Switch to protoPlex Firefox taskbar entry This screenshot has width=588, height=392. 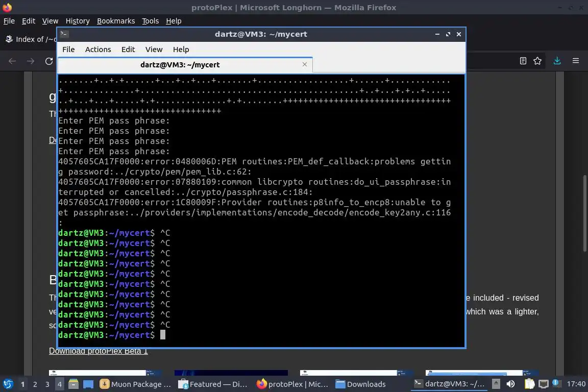point(292,384)
